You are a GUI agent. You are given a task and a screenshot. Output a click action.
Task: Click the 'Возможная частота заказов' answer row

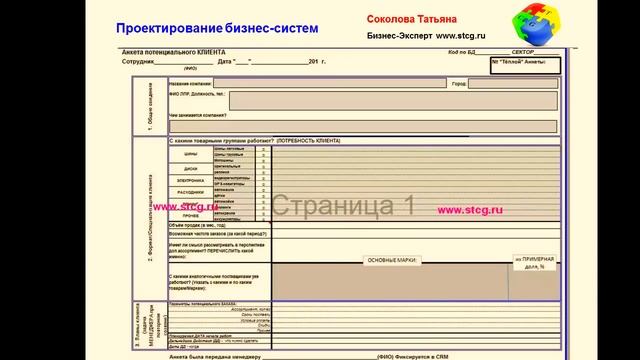pos(416,234)
